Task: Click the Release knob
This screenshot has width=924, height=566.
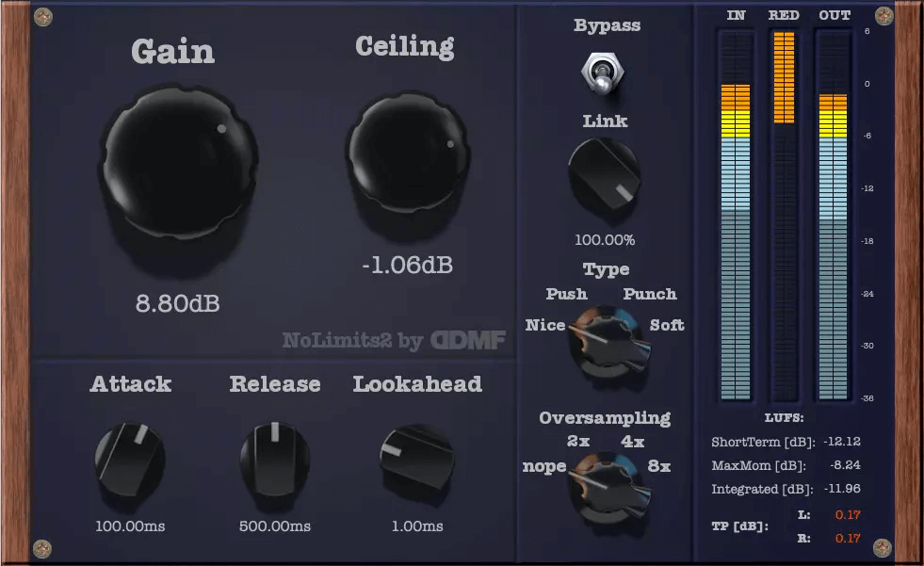Action: click(x=274, y=460)
